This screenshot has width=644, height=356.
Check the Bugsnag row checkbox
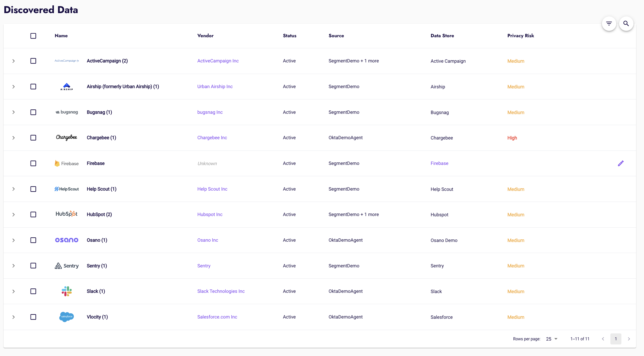tap(33, 112)
